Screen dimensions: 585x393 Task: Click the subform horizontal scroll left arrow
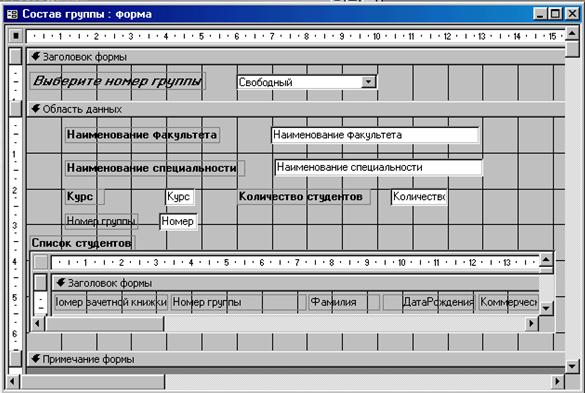tap(37, 323)
